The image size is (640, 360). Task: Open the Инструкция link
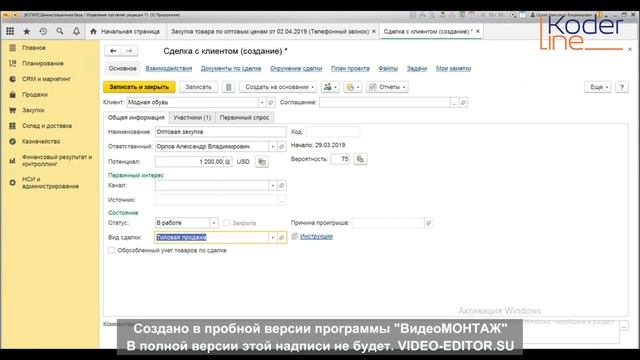click(316, 236)
